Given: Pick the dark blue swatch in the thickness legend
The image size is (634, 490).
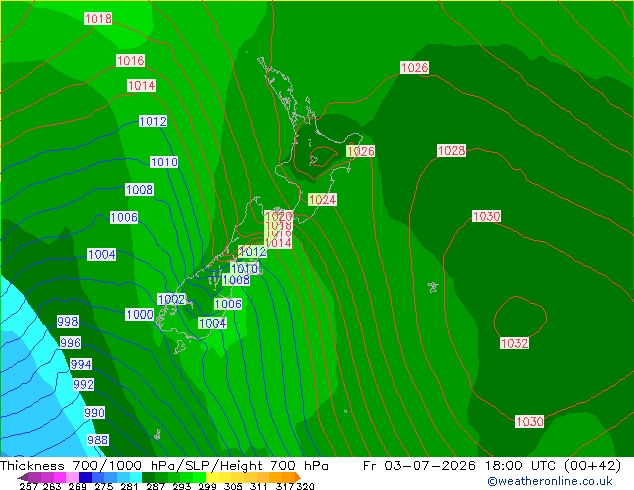Looking at the screenshot, I should tap(85, 477).
